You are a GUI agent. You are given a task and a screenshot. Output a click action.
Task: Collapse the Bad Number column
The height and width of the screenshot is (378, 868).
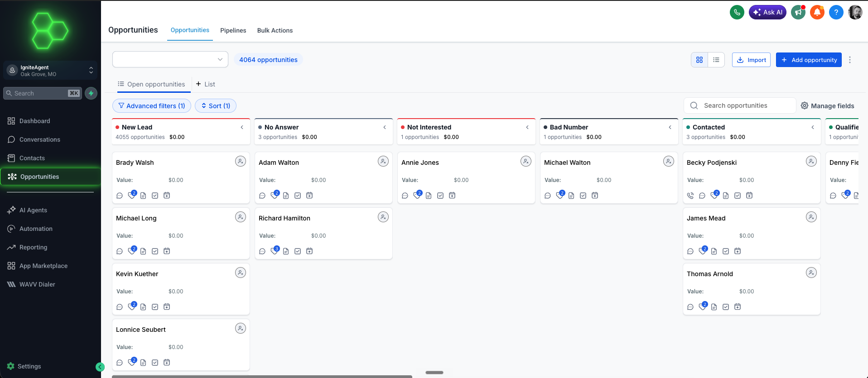tap(670, 127)
